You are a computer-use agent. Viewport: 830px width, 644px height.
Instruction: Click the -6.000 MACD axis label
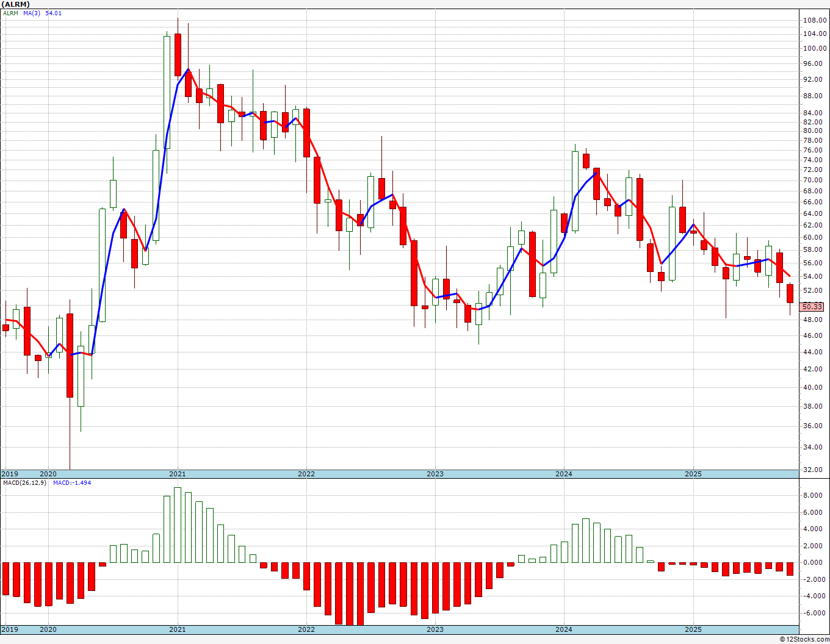click(815, 614)
